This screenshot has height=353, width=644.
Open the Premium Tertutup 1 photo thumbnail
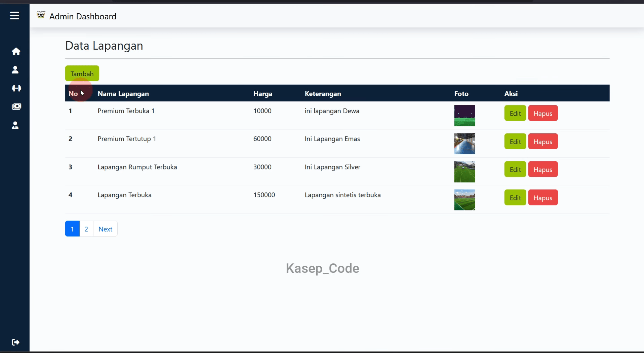(x=465, y=144)
